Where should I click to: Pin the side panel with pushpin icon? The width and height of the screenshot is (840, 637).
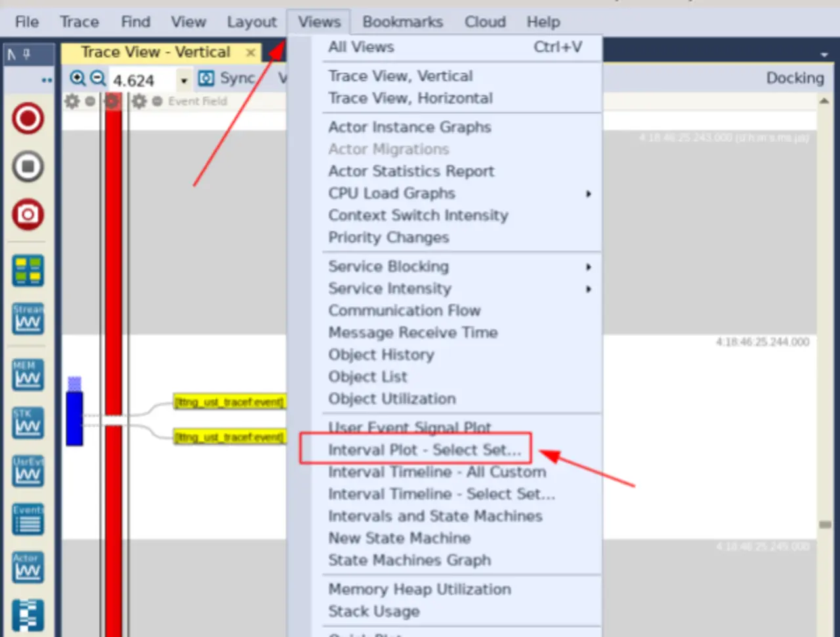[x=27, y=54]
